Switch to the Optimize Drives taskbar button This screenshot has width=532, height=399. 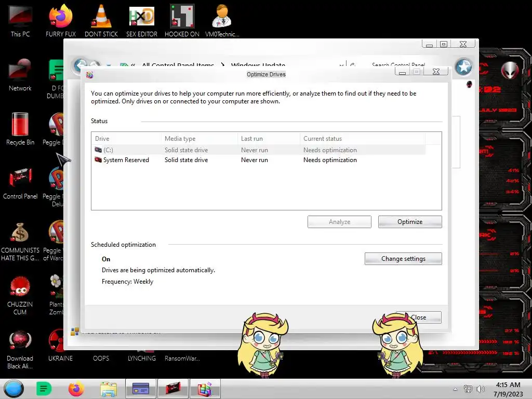coord(205,389)
